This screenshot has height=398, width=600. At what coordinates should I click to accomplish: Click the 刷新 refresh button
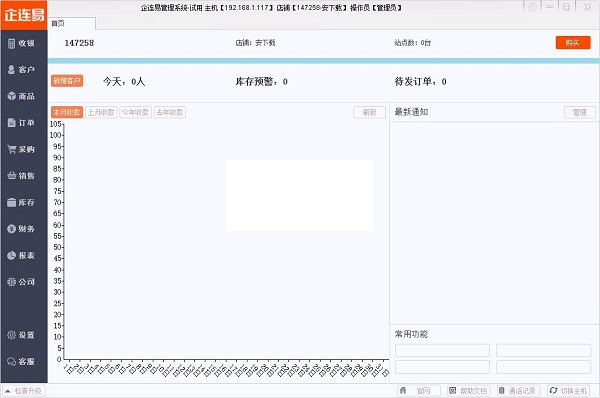[x=369, y=112]
